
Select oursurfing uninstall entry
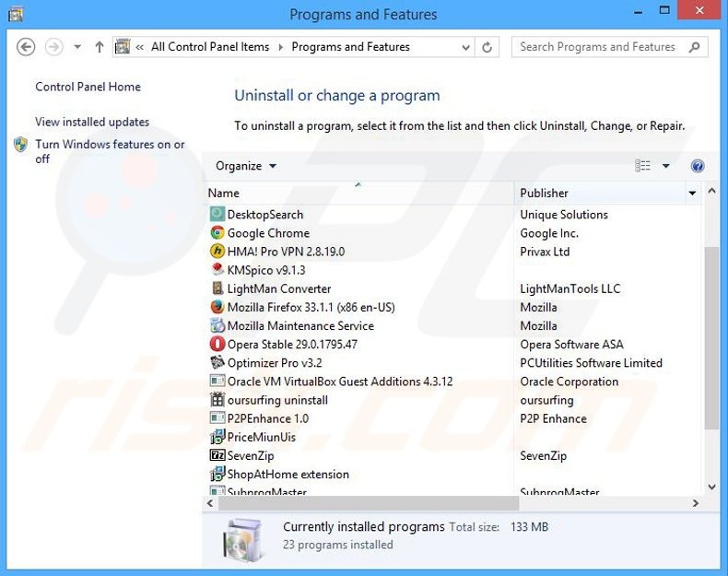[x=277, y=400]
